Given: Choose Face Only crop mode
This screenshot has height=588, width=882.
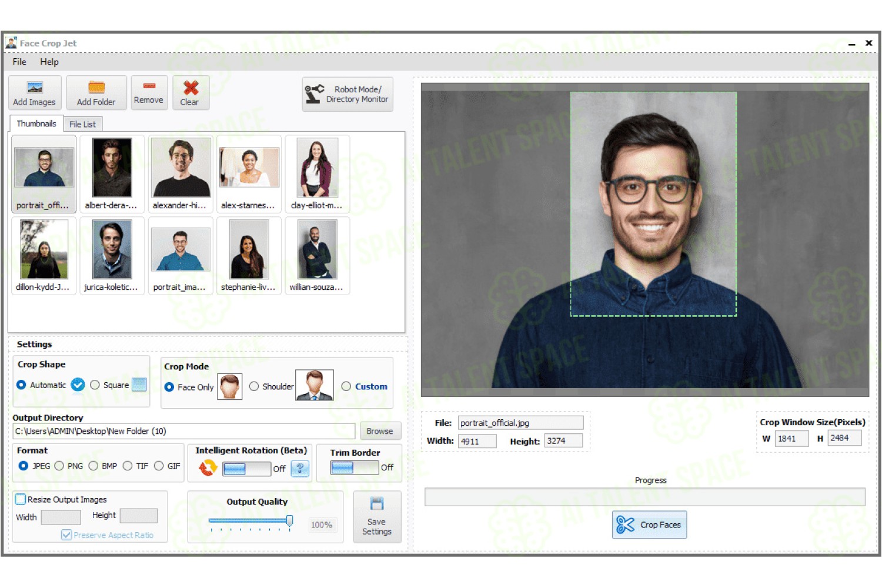Looking at the screenshot, I should (x=169, y=387).
